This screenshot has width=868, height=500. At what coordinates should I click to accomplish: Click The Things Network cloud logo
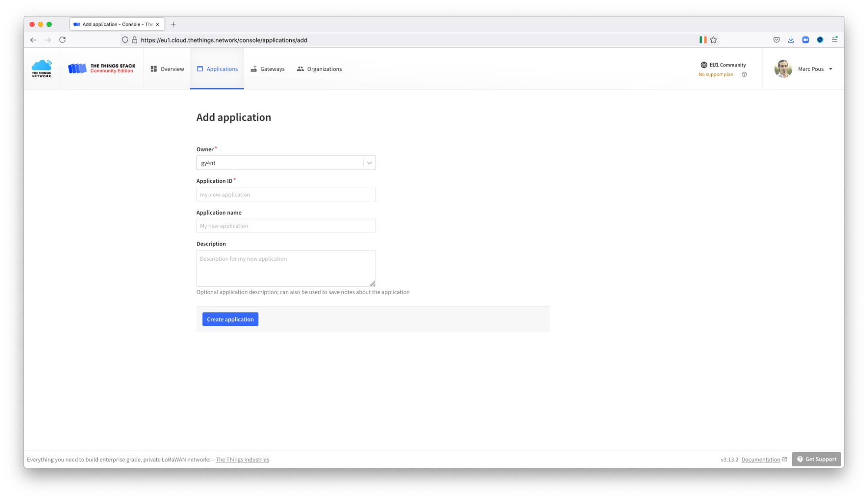[x=41, y=69]
